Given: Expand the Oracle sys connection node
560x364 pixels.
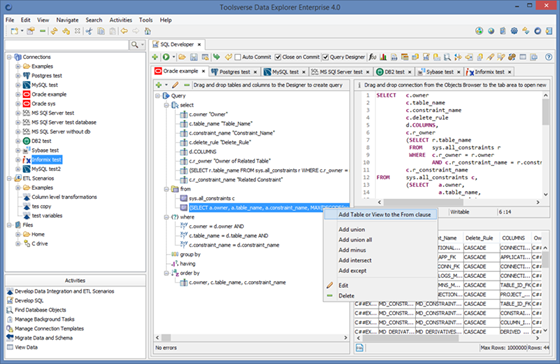Looking at the screenshot, I should click(x=18, y=104).
